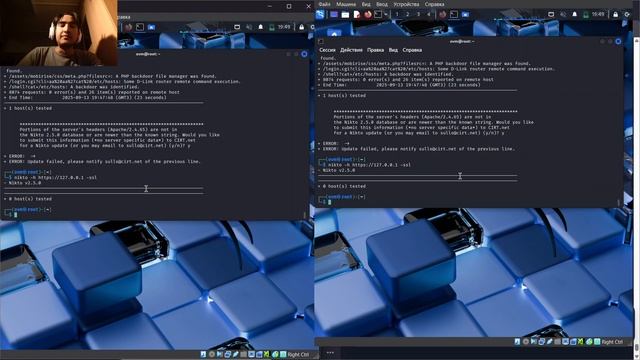
Task: Click hard disk indicator in right VM status bar
Action: (517, 342)
